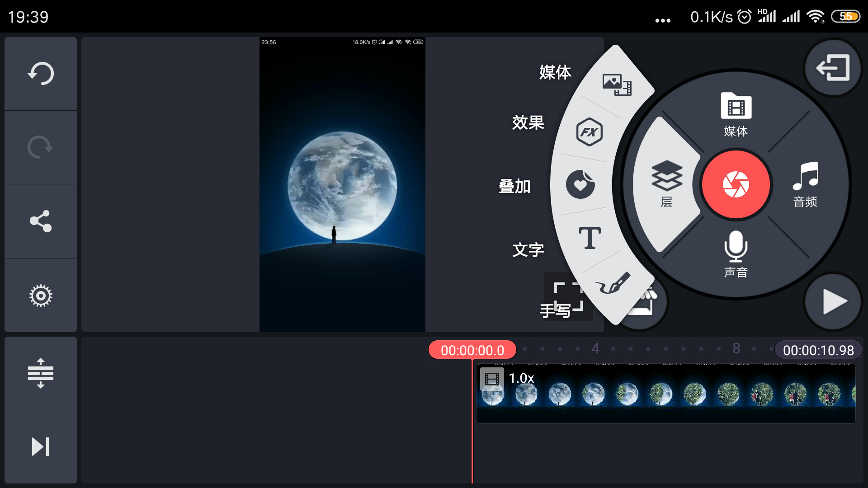This screenshot has width=868, height=488.
Task: Tap the Wi-Fi status icon
Action: click(816, 17)
